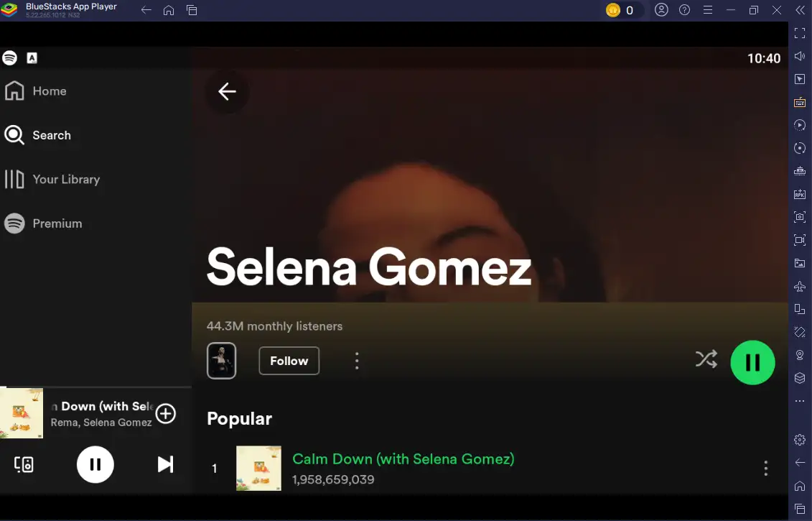Toggle shuffle play for artist

706,359
